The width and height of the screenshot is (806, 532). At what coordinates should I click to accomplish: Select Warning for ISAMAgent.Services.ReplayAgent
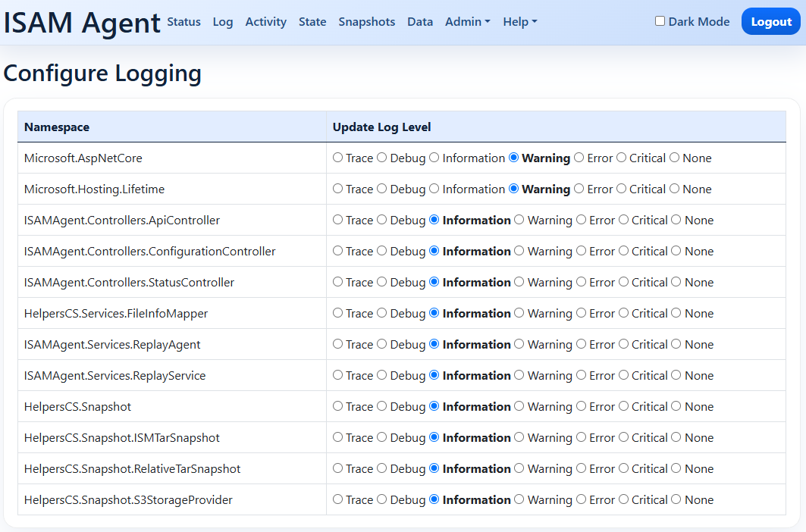point(519,344)
